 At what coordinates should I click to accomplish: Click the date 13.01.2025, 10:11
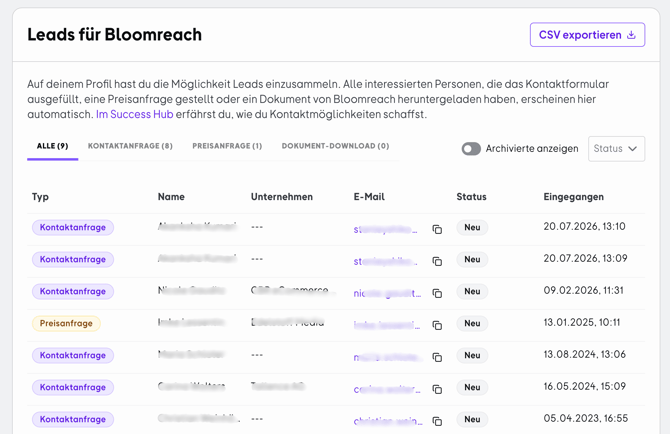pos(582,323)
